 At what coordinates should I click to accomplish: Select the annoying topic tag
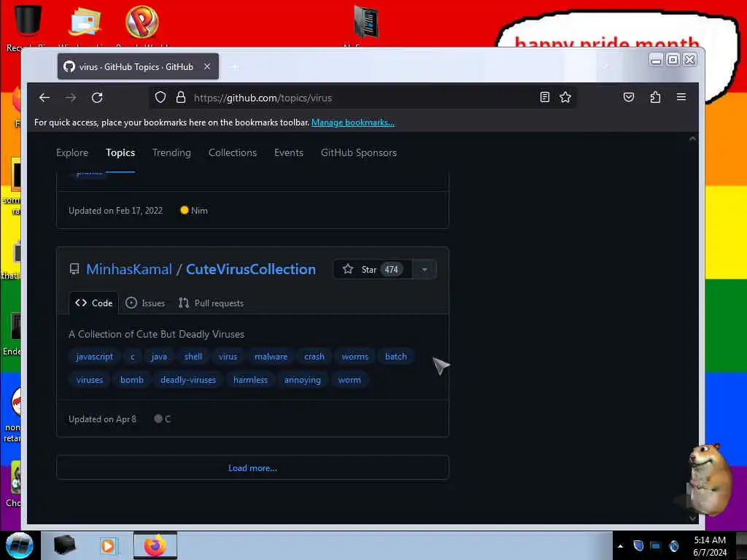tap(303, 380)
